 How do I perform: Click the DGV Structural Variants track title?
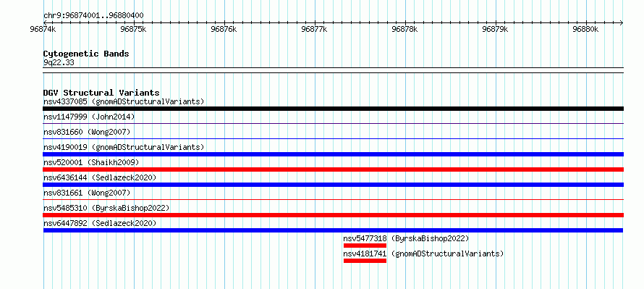click(101, 93)
